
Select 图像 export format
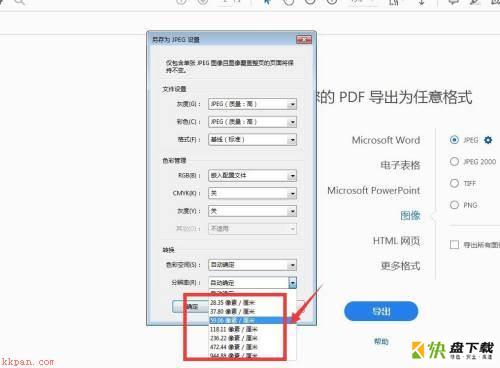click(410, 215)
